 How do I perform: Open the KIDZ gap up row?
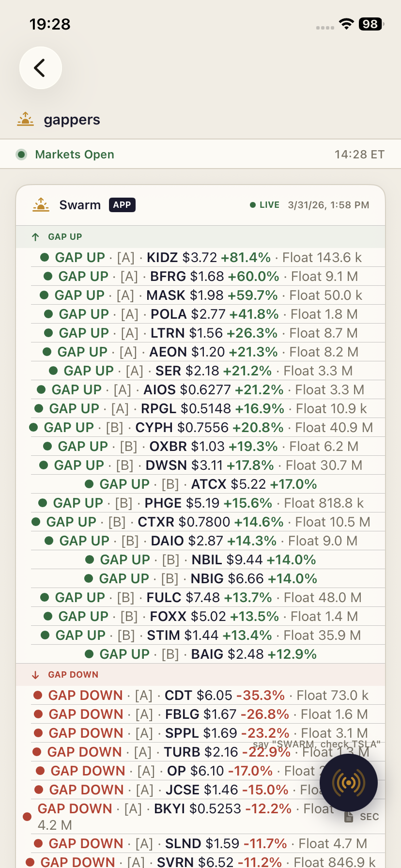click(200, 257)
